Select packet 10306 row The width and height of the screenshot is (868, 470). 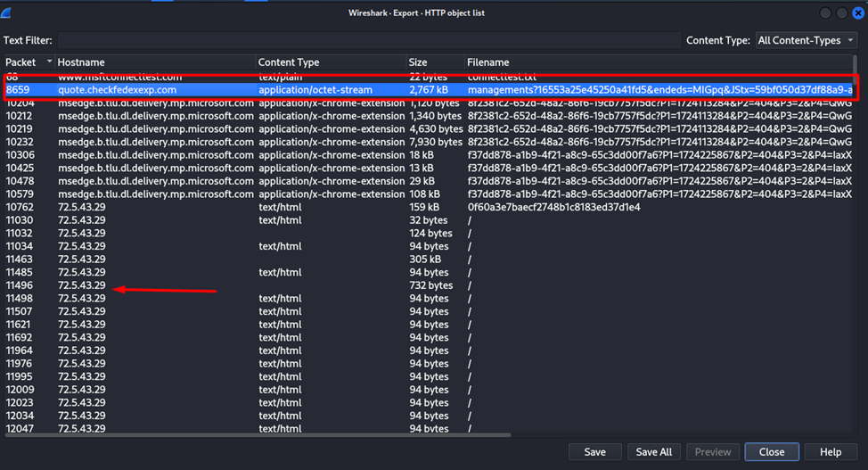tap(429, 155)
